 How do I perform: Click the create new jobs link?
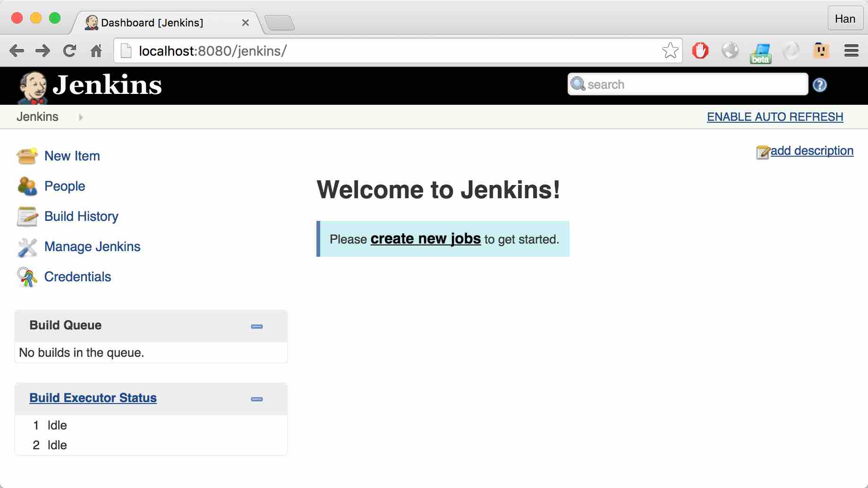(425, 239)
